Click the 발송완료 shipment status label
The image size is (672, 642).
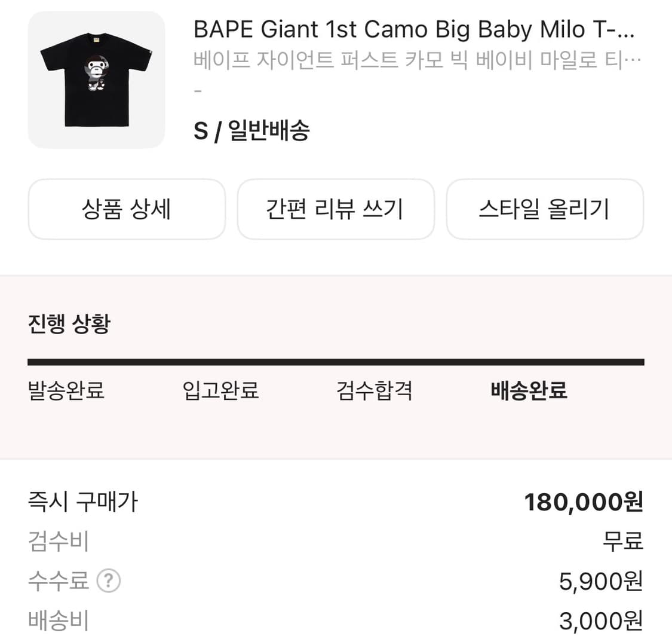pyautogui.click(x=66, y=390)
